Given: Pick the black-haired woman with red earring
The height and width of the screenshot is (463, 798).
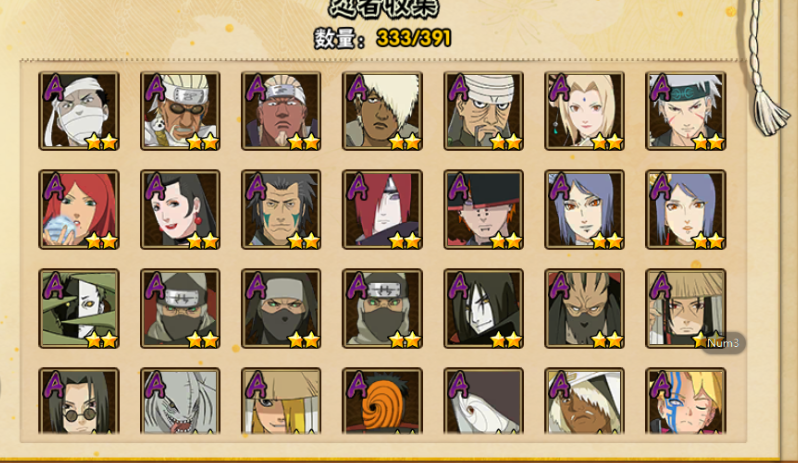Looking at the screenshot, I should (x=180, y=210).
